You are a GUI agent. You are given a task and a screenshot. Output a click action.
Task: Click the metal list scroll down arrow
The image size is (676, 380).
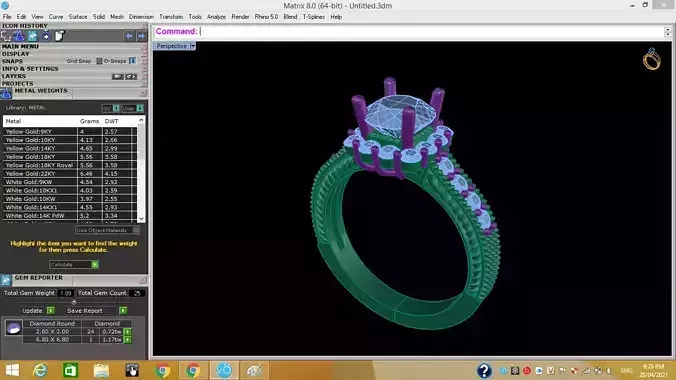[x=141, y=219]
